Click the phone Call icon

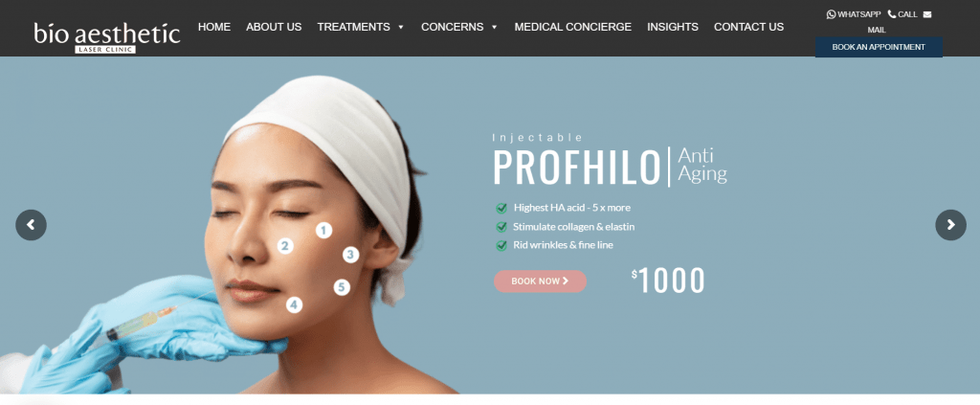pyautogui.click(x=892, y=14)
